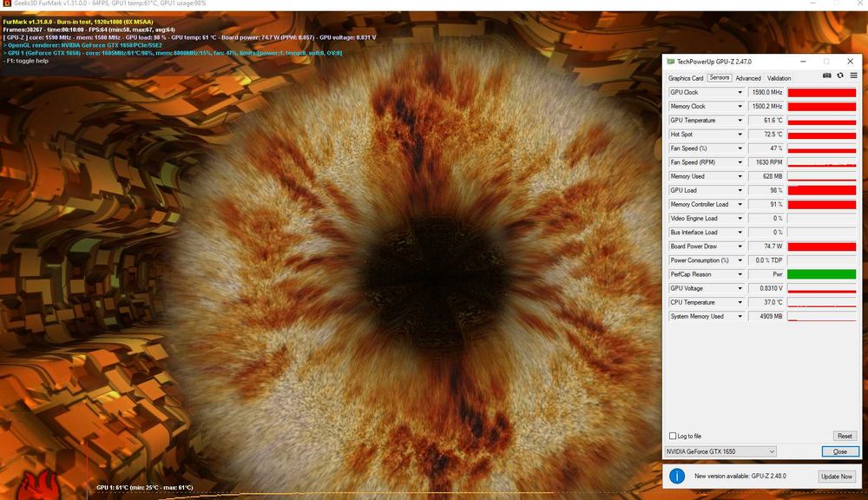Image resolution: width=868 pixels, height=500 pixels.
Task: Click the 61.6 °C GPU Temperature value
Action: coord(766,120)
